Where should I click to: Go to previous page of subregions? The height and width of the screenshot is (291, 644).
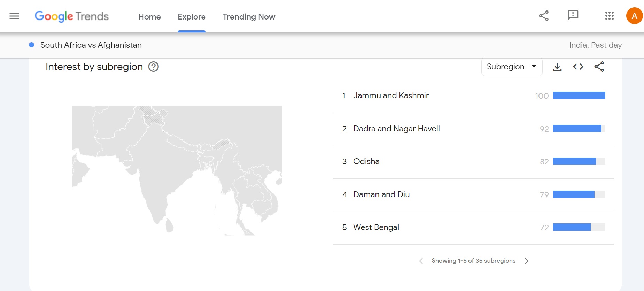[421, 261]
